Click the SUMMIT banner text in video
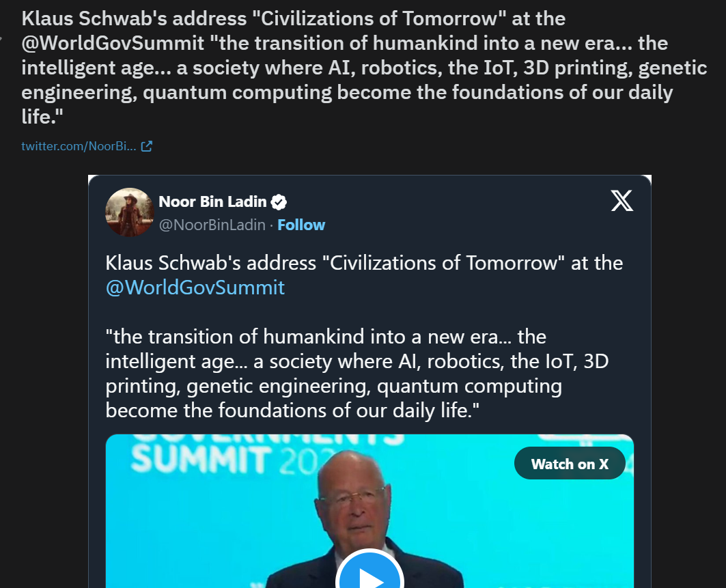 pyautogui.click(x=201, y=458)
